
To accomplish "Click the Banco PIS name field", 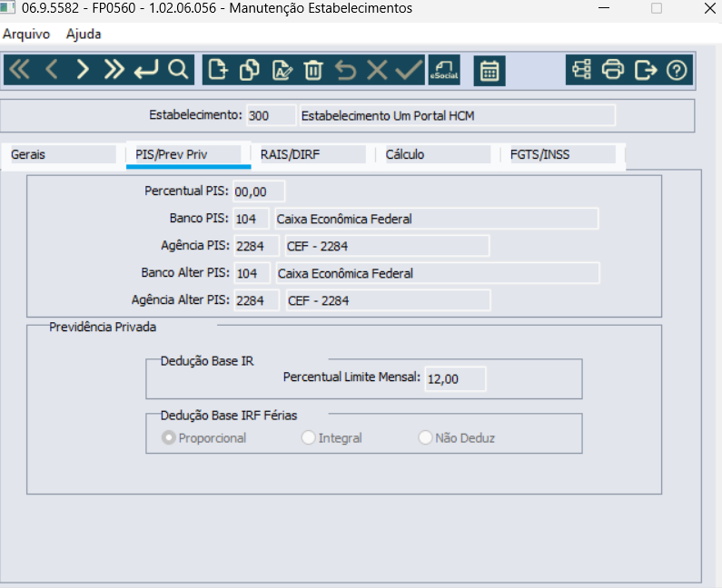I will pyautogui.click(x=437, y=219).
